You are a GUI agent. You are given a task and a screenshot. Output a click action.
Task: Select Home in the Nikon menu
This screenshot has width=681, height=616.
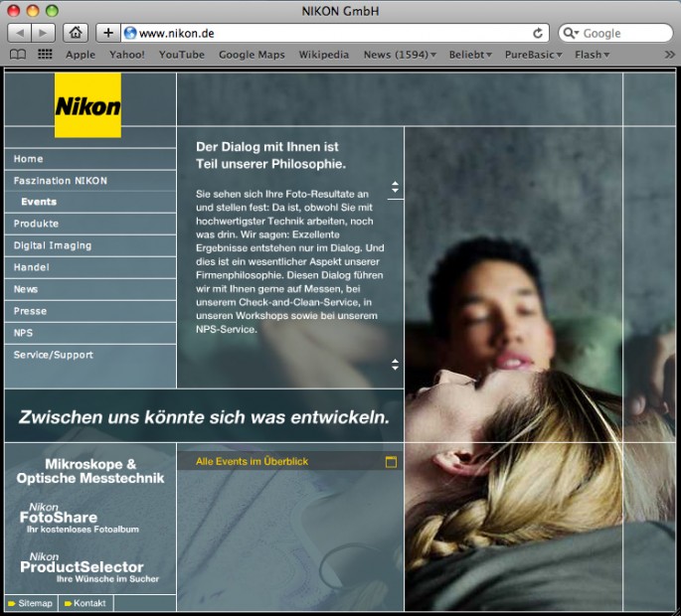click(90, 159)
